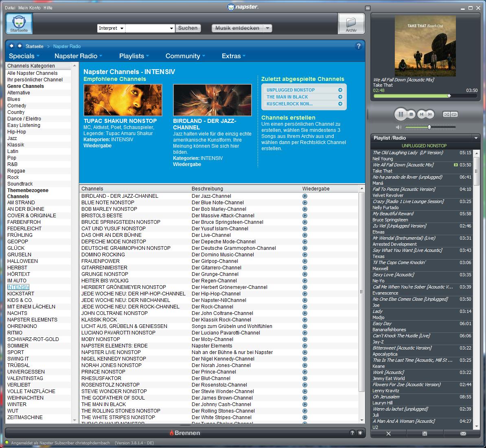Play recent channel THE MAN IN BLACK arrow

click(340, 97)
